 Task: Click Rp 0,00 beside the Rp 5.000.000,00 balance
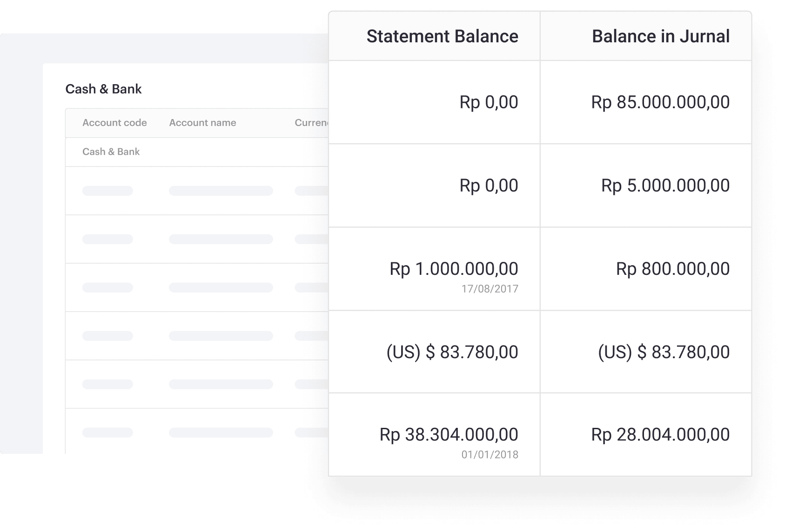[x=489, y=186]
